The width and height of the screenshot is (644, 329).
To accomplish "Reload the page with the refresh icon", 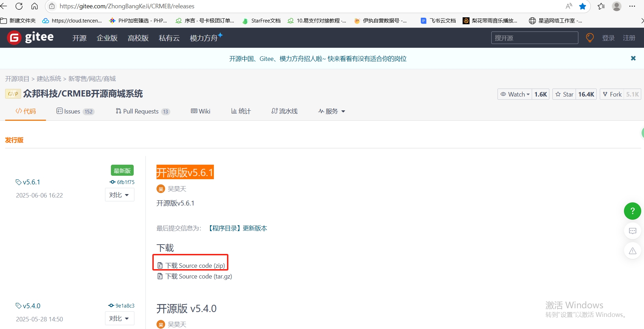I will coord(19,6).
